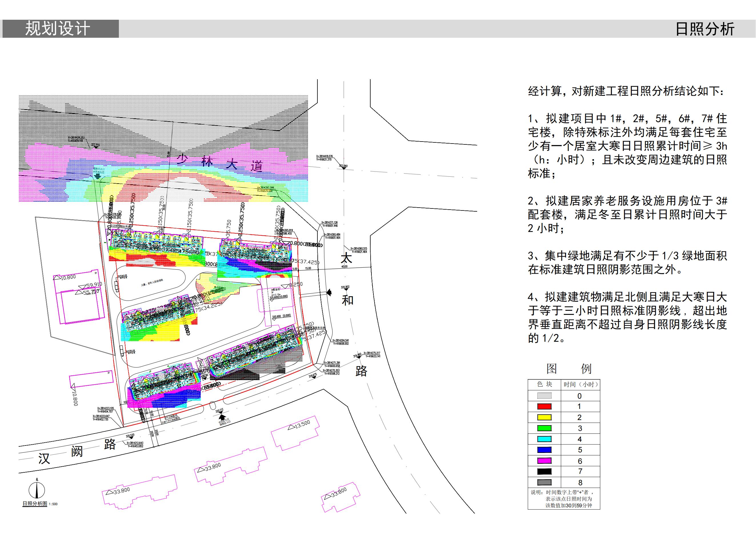
Task: Click the red 1-hour legend swatch
Action: click(x=544, y=407)
